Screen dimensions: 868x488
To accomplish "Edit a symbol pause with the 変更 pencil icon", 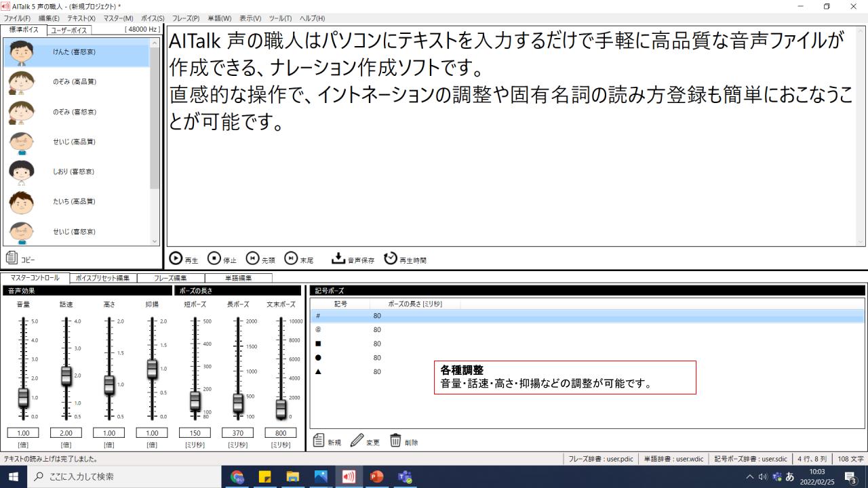I will coord(357,439).
